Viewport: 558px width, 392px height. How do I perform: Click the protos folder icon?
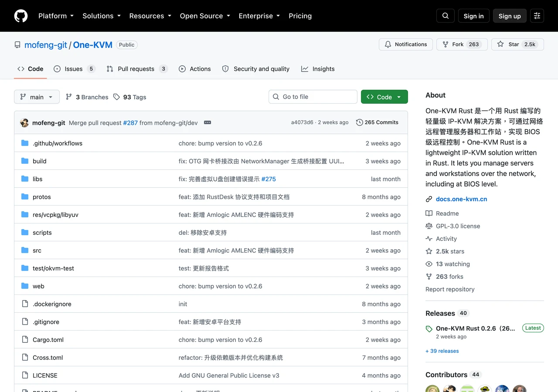pyautogui.click(x=25, y=196)
